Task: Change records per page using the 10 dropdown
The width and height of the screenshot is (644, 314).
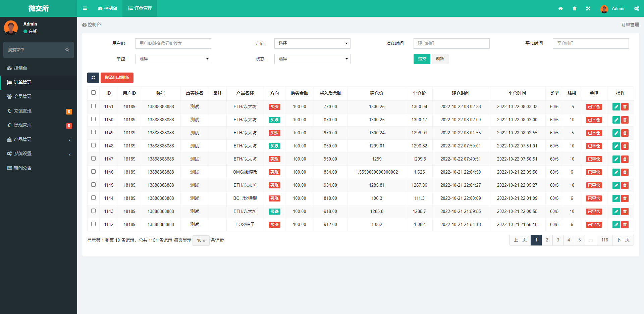Action: pos(201,240)
